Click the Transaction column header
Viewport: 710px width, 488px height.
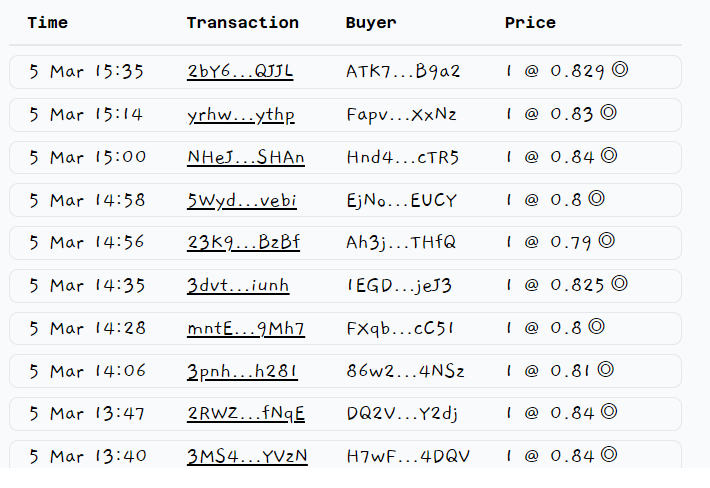pyautogui.click(x=243, y=23)
